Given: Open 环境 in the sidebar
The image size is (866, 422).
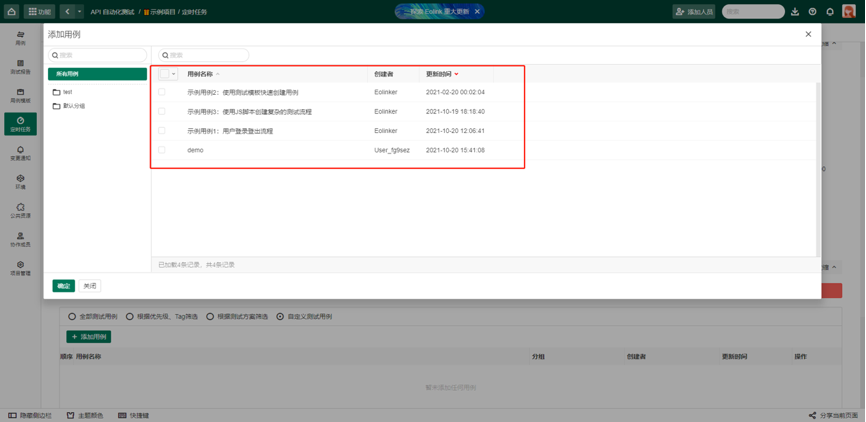Looking at the screenshot, I should 20,182.
